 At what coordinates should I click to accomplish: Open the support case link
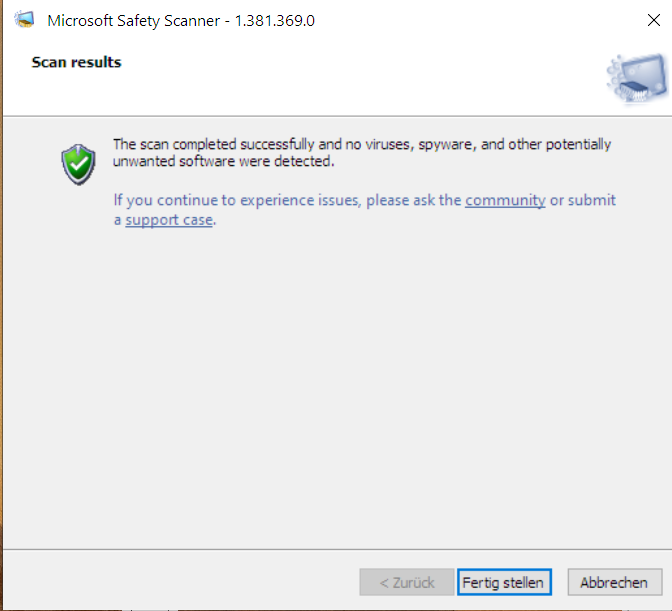169,220
